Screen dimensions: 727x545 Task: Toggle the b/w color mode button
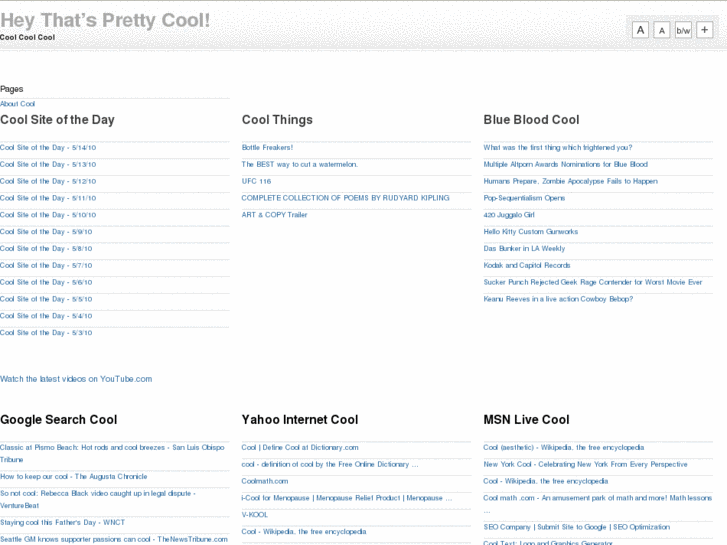pyautogui.click(x=683, y=30)
